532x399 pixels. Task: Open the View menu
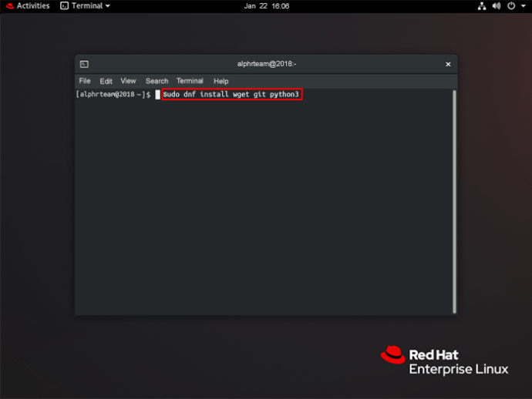tap(128, 81)
